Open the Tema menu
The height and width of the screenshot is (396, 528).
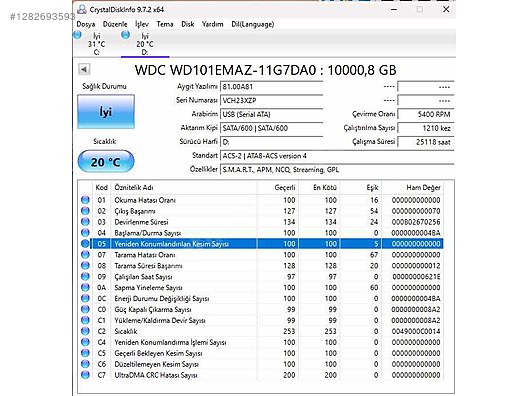[165, 24]
